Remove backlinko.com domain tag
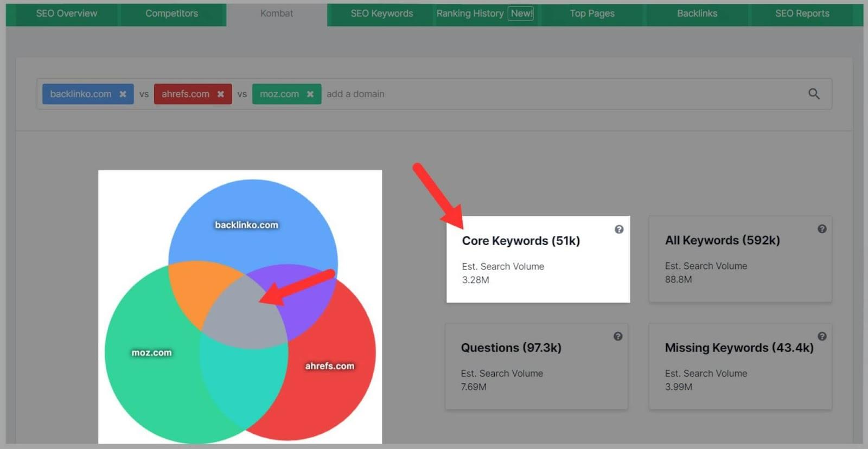 coord(123,94)
